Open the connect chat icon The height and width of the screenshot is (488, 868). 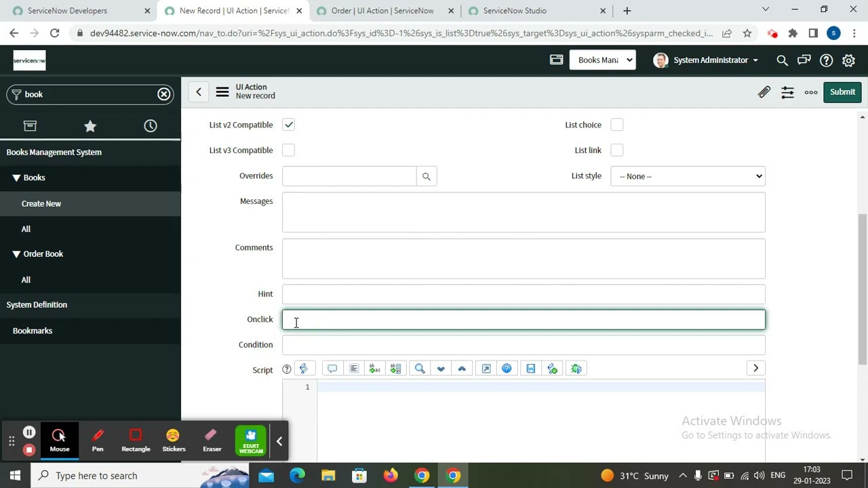click(x=804, y=60)
